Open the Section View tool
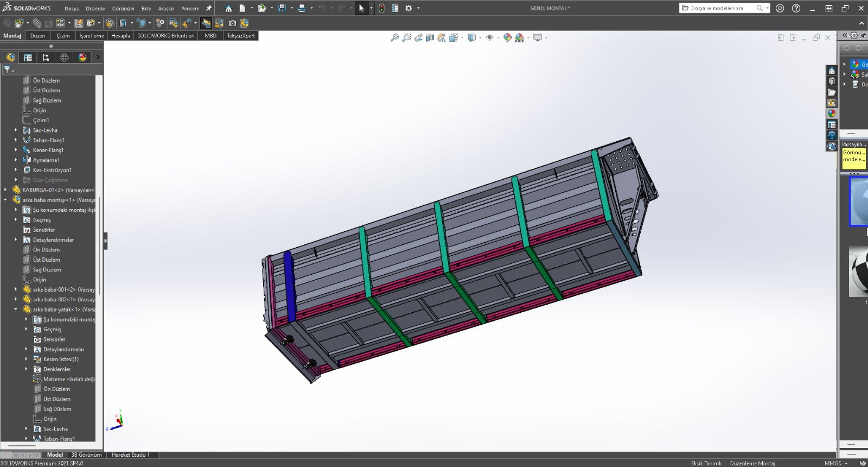868x467 pixels. 430,37
